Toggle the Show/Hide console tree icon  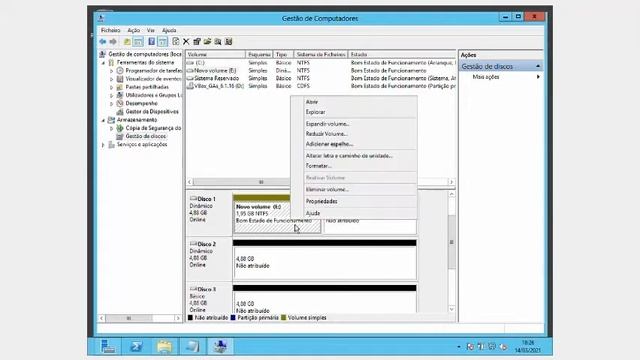pyautogui.click(x=138, y=42)
